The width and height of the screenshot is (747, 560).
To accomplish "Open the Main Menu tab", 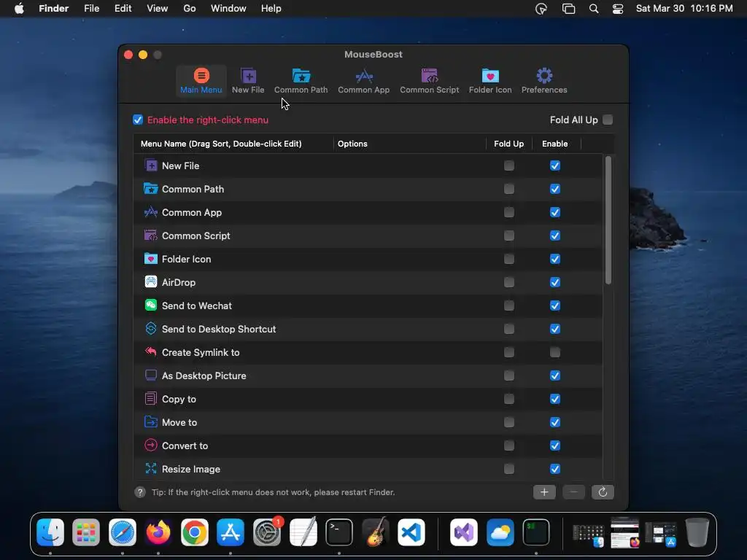I will click(x=201, y=81).
